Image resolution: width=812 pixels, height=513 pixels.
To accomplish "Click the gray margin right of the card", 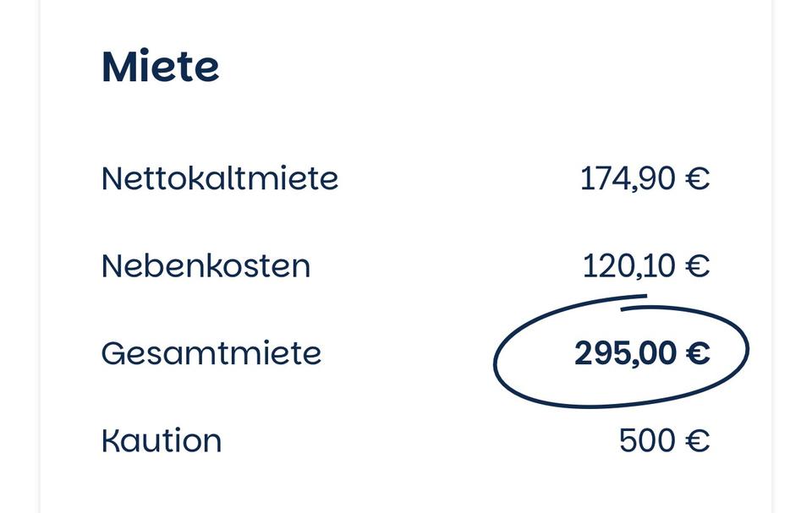I will 792,254.
